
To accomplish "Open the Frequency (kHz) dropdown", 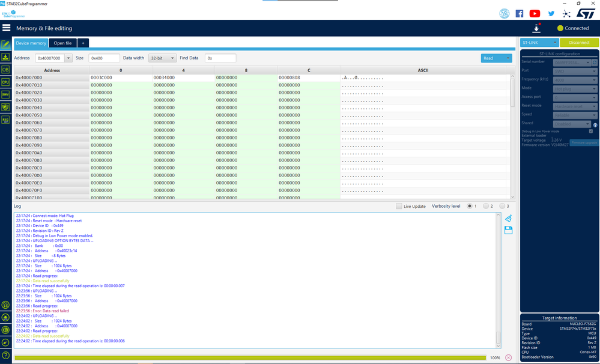I will (575, 80).
